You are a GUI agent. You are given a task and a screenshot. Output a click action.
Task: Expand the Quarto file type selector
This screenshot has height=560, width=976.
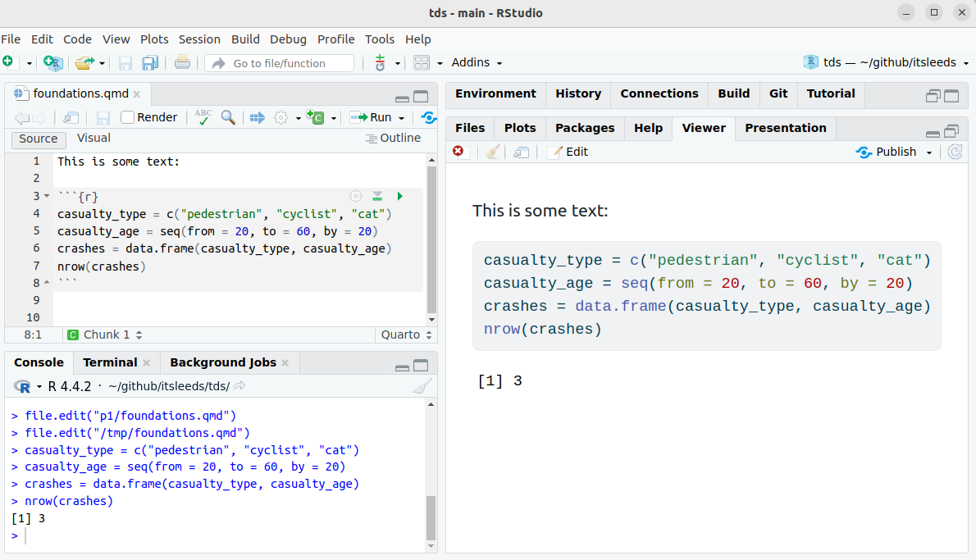(x=407, y=335)
